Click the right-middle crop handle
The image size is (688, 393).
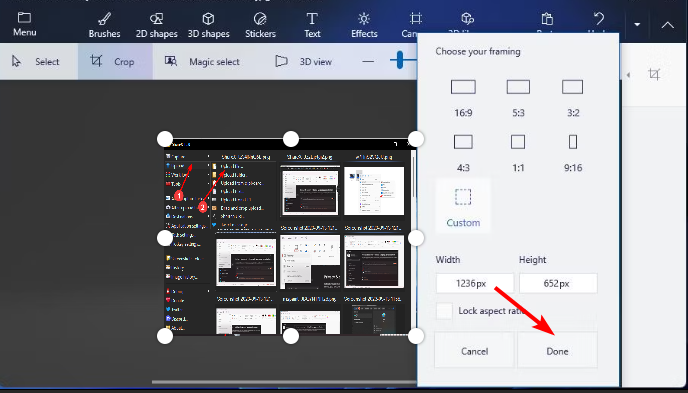click(x=416, y=238)
